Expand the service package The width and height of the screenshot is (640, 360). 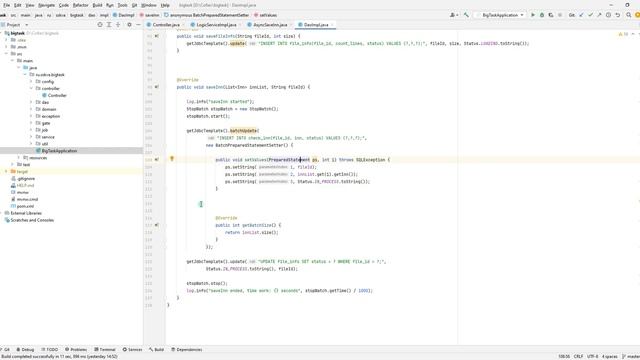tap(31, 137)
